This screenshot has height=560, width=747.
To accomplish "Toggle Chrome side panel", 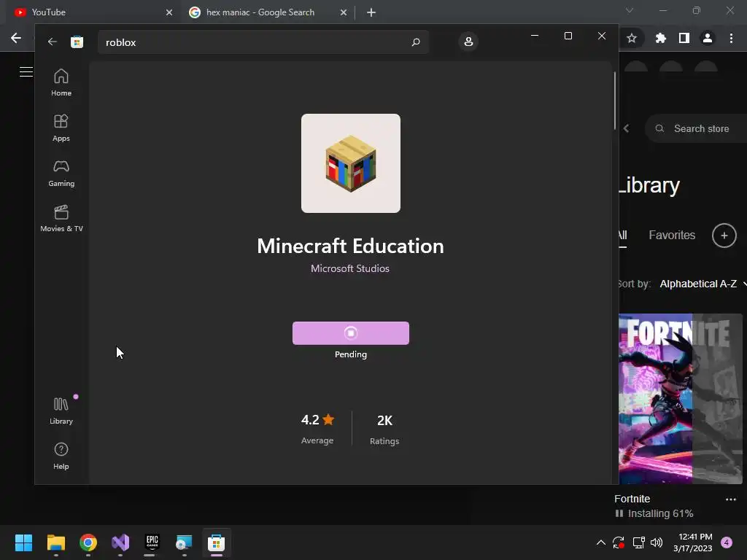I will click(684, 38).
